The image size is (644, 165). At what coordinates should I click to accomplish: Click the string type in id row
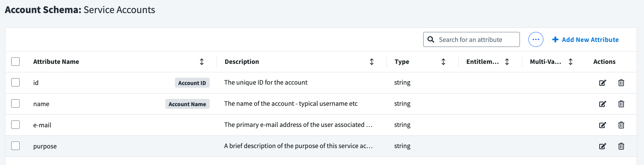[x=402, y=82]
